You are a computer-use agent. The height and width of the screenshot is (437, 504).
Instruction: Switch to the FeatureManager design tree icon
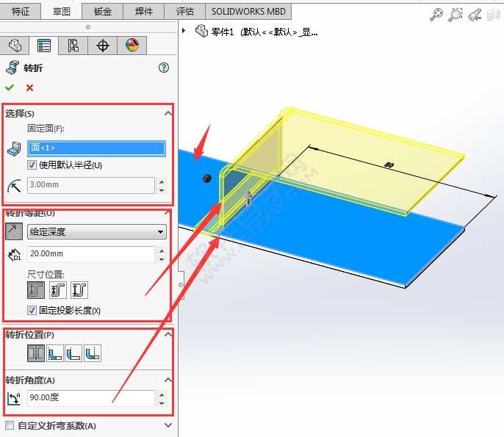[x=15, y=46]
